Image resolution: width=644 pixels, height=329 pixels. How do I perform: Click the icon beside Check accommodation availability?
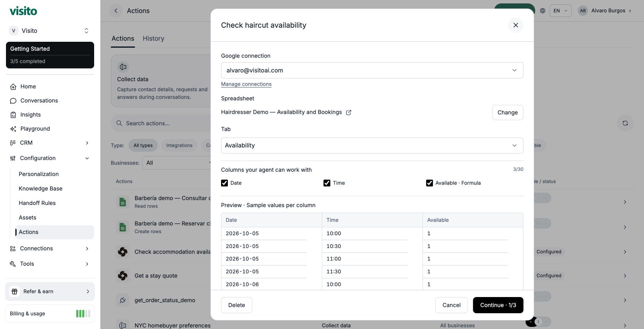pos(123,252)
